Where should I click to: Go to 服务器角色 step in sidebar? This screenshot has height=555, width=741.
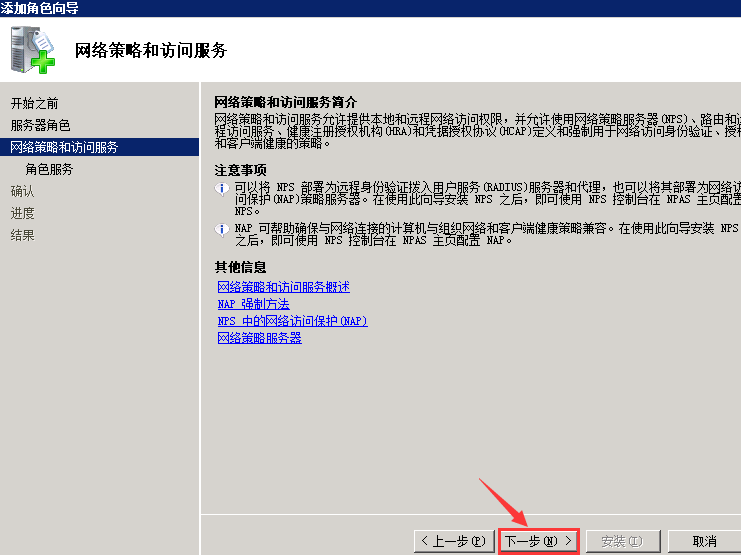(x=41, y=125)
